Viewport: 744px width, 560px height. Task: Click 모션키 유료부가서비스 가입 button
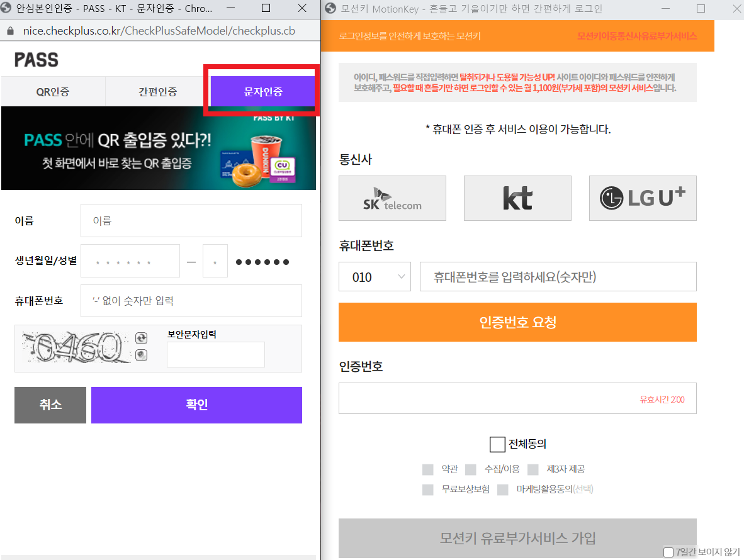coord(517,538)
